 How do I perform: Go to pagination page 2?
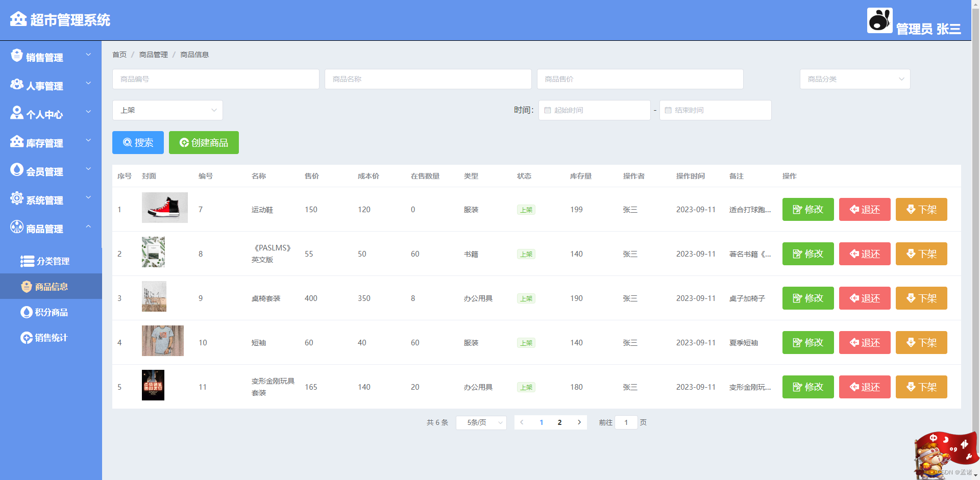click(560, 422)
